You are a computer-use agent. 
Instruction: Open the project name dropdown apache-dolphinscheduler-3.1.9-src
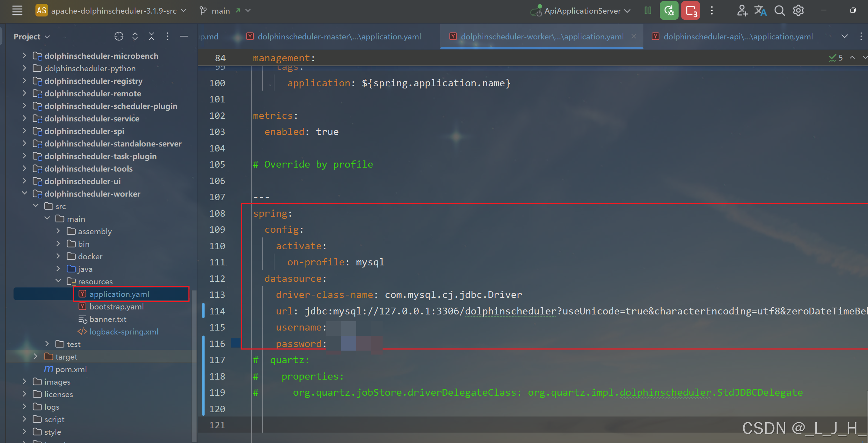(114, 11)
